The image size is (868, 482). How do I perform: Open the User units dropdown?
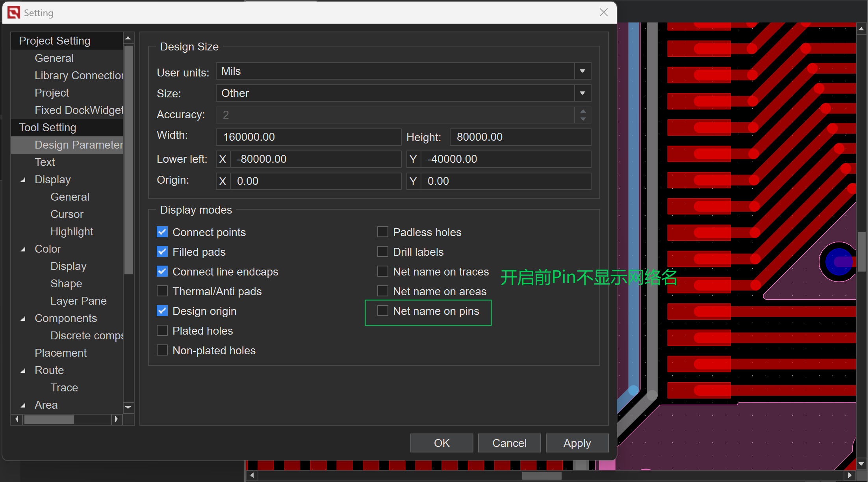582,71
